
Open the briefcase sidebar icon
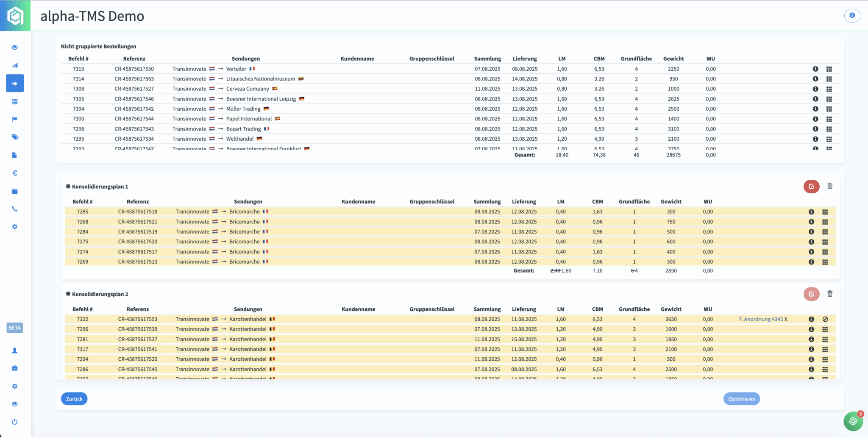15,368
